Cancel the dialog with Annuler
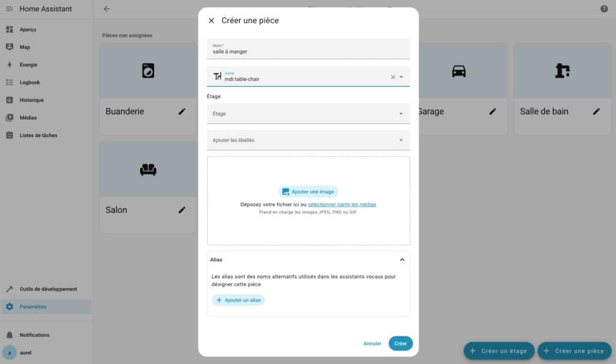This screenshot has height=364, width=616. [372, 343]
